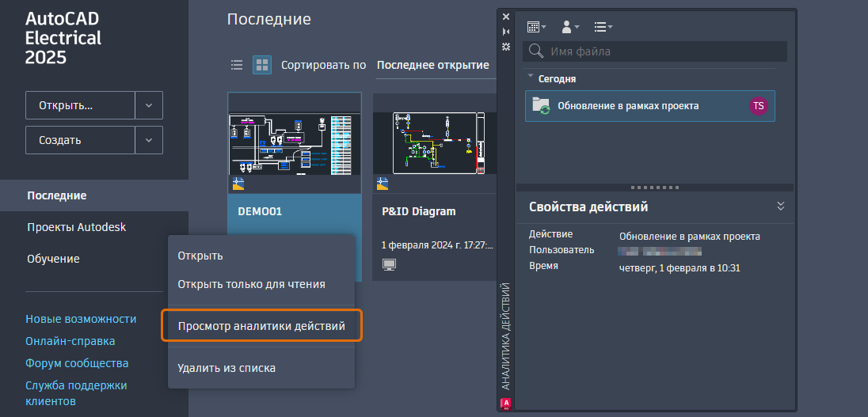Click the file type icon under P&ID thumbnail
Screen dimensions: 868x417
pos(383,184)
